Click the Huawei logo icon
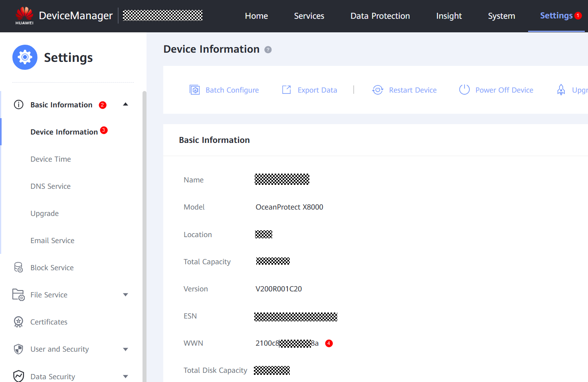Screen dimensions: 588x382 pos(24,16)
